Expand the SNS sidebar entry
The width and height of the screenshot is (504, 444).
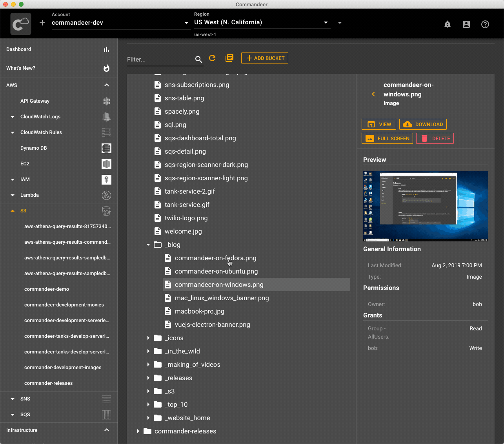coord(13,399)
